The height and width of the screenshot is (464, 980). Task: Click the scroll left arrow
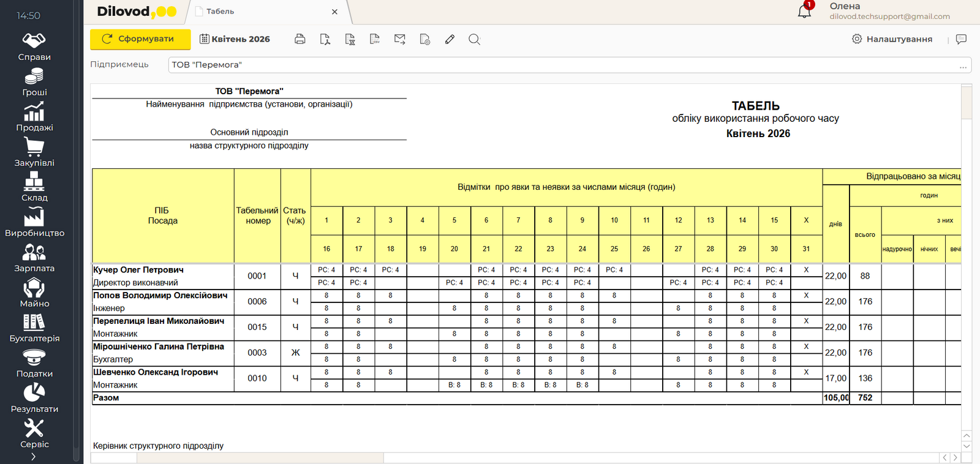click(x=945, y=458)
